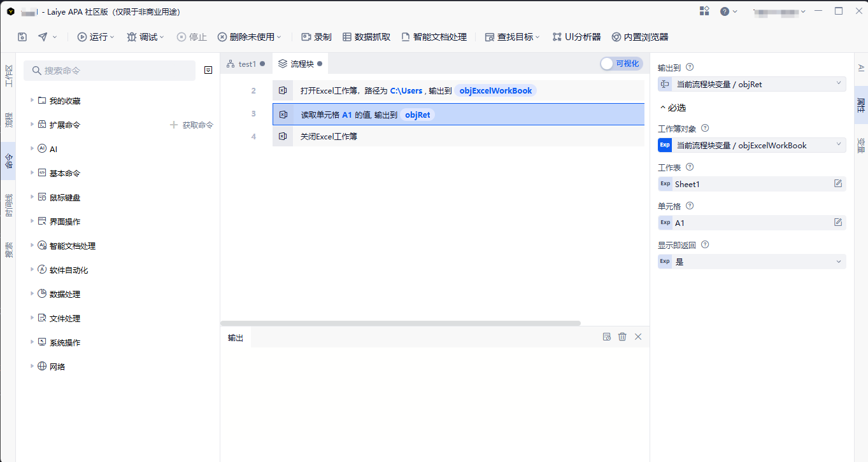Click 删除未使用 in the toolbar

click(x=249, y=37)
